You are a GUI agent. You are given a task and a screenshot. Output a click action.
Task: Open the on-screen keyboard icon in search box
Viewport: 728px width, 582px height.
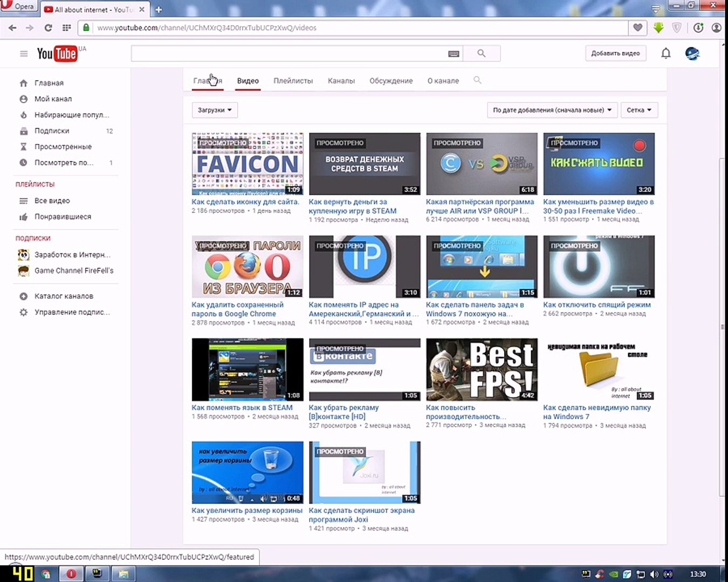454,53
